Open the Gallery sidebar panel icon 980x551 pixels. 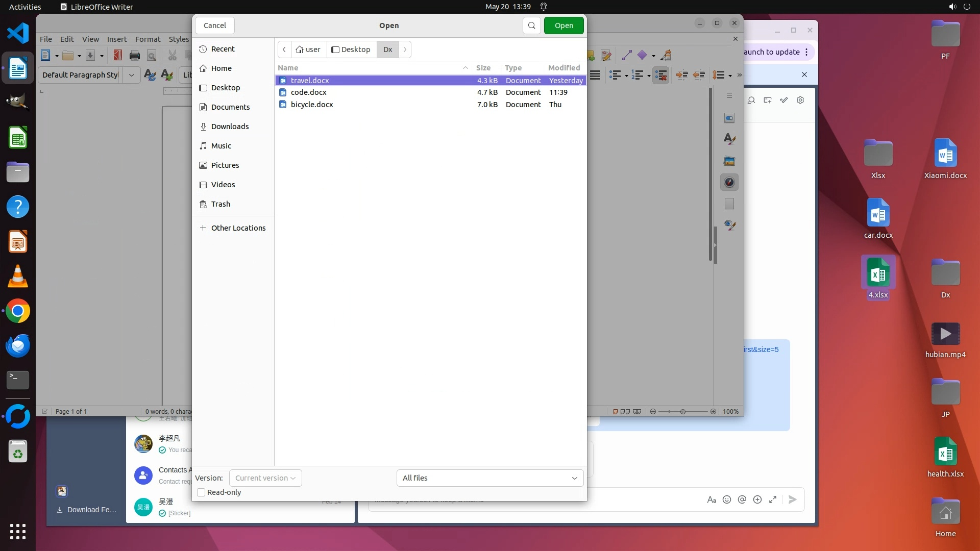729,161
